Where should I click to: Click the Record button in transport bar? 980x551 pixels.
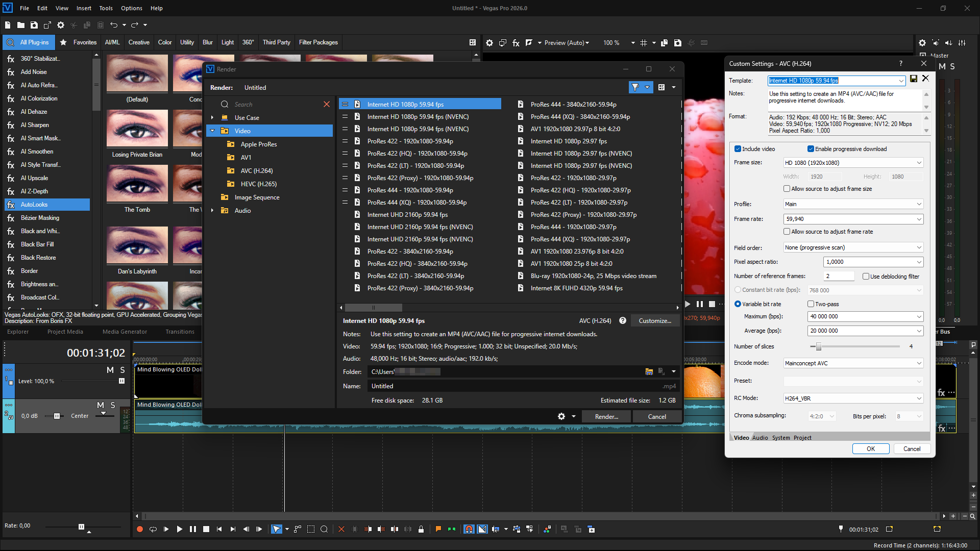click(x=140, y=530)
